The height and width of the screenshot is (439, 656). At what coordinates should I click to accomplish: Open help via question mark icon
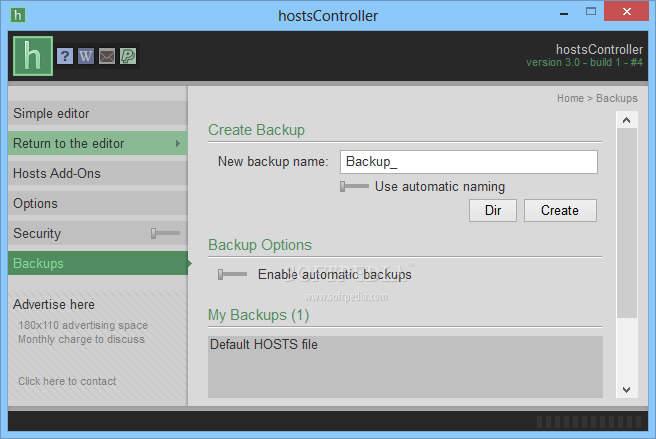[x=65, y=56]
